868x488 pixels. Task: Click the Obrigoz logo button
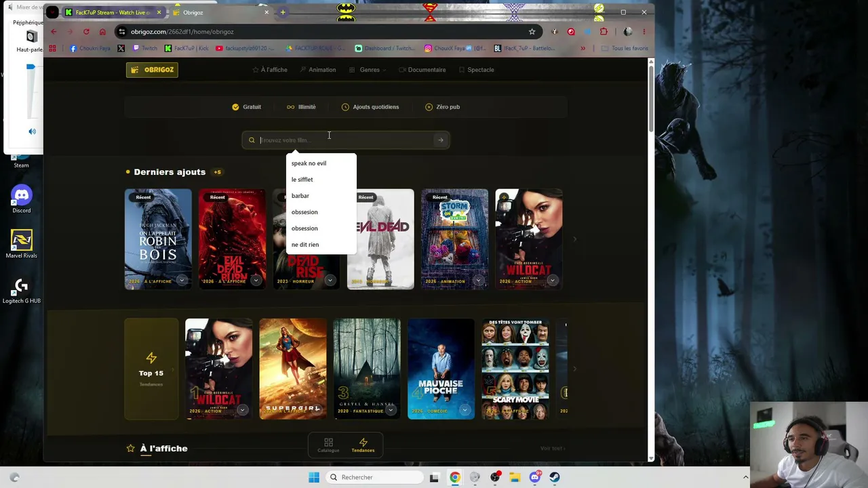152,70
